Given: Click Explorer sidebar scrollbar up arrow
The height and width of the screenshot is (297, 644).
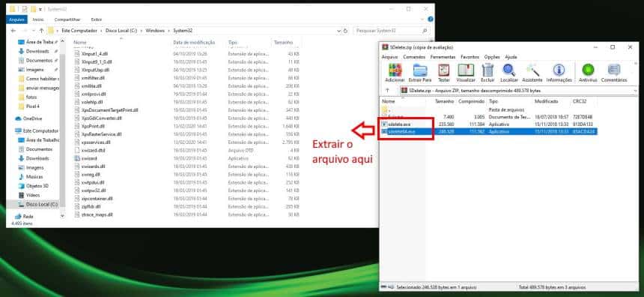Looking at the screenshot, I should 62,41.
